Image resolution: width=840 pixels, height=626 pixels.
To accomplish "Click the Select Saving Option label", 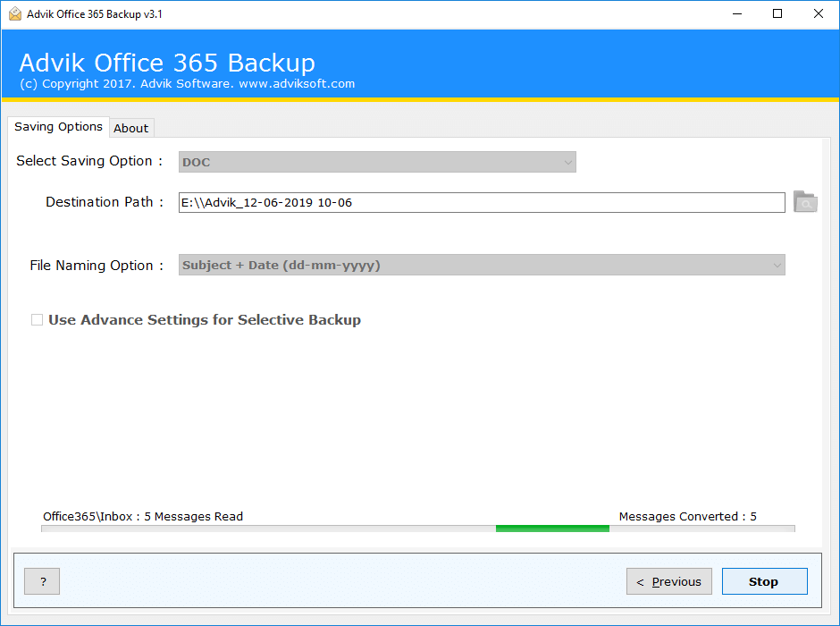I will (x=89, y=161).
